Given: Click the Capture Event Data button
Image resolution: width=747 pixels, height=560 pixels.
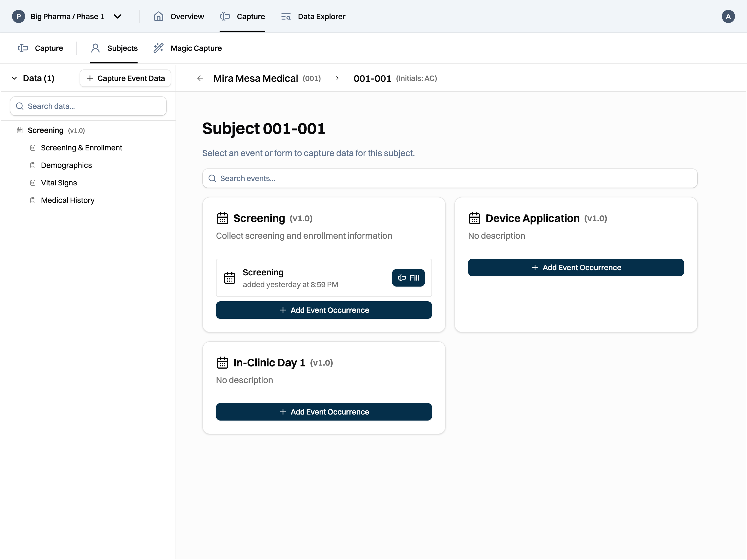Looking at the screenshot, I should pyautogui.click(x=125, y=78).
